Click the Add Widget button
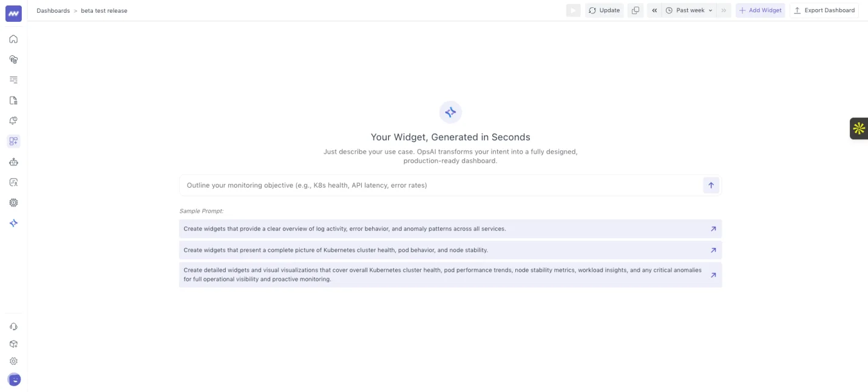Image resolution: width=868 pixels, height=392 pixels. [760, 10]
